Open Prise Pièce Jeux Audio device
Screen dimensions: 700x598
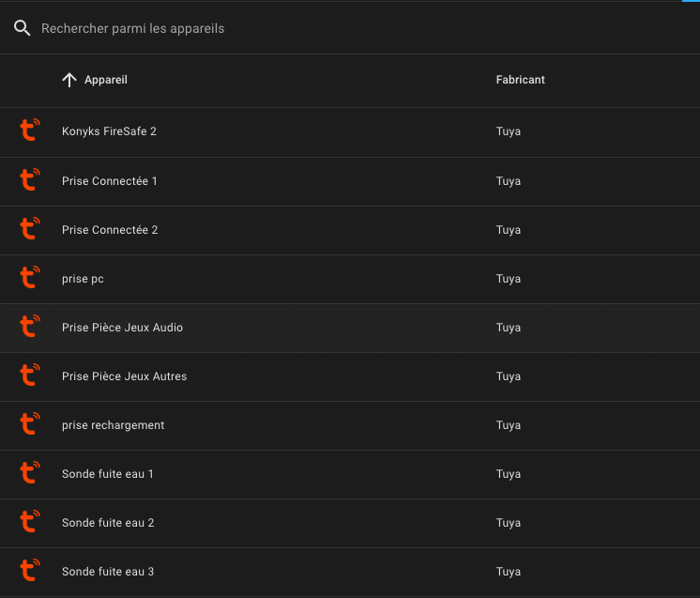click(122, 328)
